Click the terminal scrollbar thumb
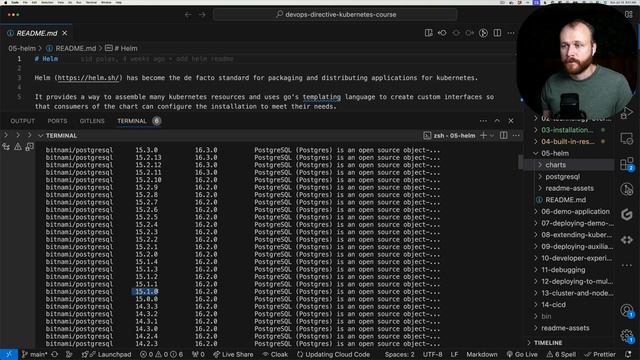Viewport: 640px width, 360px height. [x=520, y=162]
